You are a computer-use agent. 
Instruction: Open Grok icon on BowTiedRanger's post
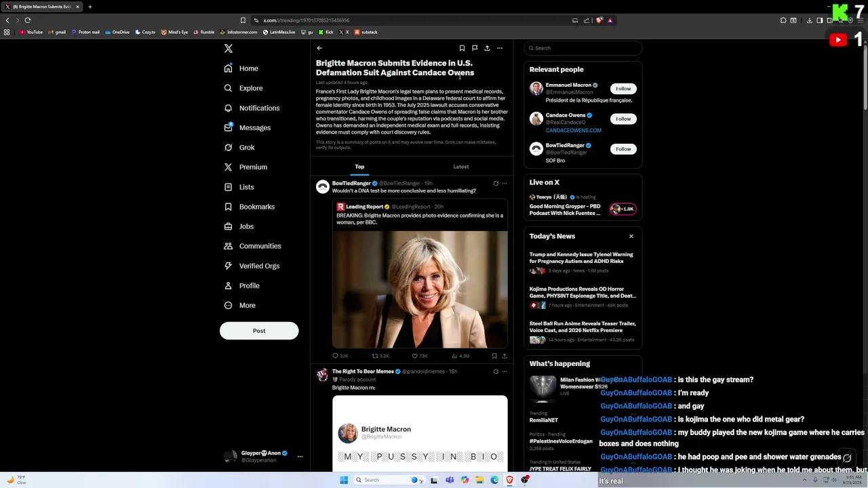(x=496, y=184)
